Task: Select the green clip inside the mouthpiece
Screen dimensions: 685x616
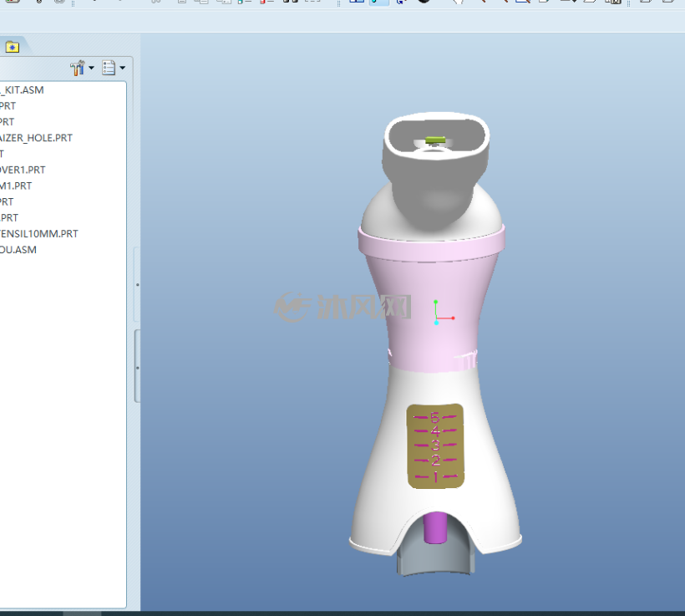Action: click(x=435, y=140)
